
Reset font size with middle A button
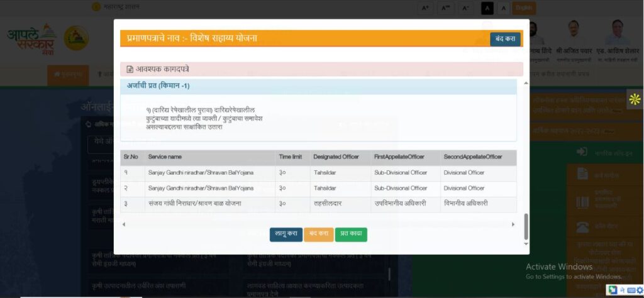tap(446, 8)
